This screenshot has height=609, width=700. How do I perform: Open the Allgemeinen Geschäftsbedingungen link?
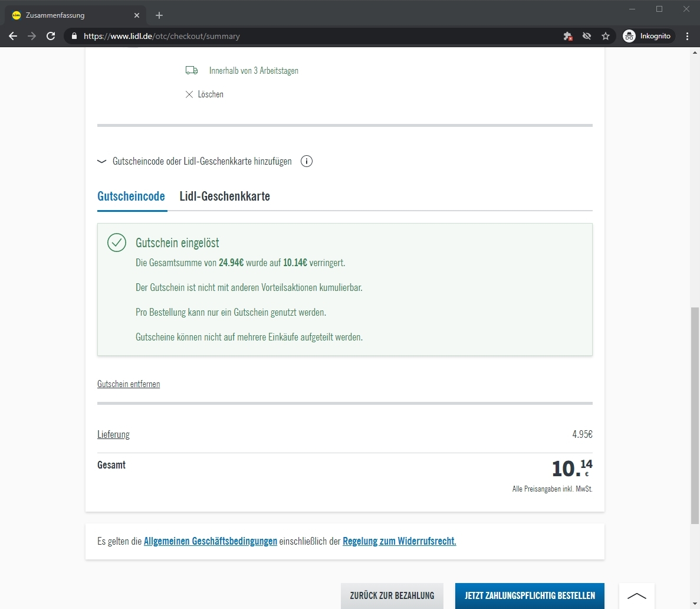click(x=211, y=541)
